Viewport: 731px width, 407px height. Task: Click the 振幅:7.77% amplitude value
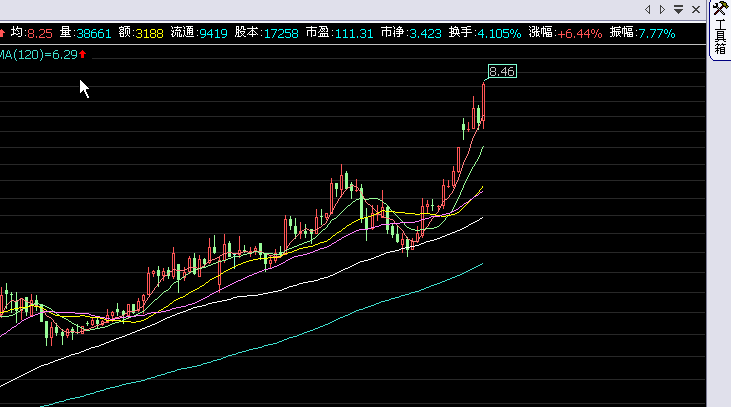pos(642,33)
